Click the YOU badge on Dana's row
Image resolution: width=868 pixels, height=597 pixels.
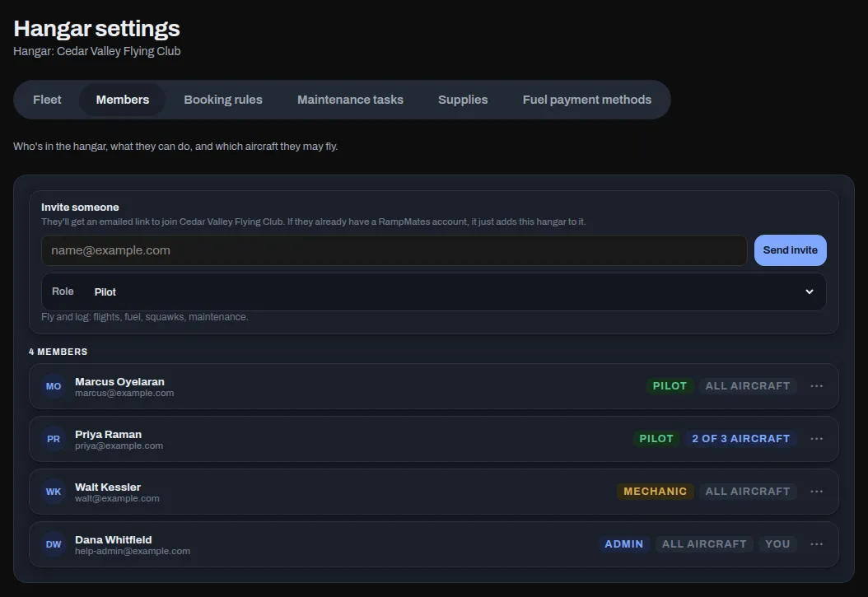pos(777,543)
